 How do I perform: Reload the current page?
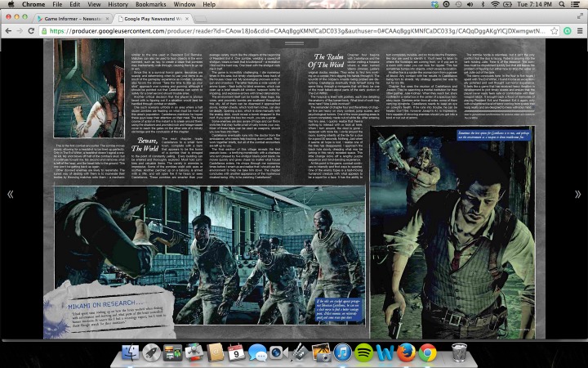pos(32,31)
